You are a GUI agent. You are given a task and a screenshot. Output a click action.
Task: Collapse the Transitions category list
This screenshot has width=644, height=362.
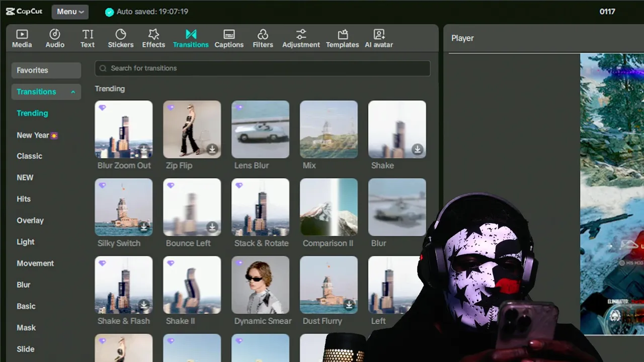tap(73, 92)
